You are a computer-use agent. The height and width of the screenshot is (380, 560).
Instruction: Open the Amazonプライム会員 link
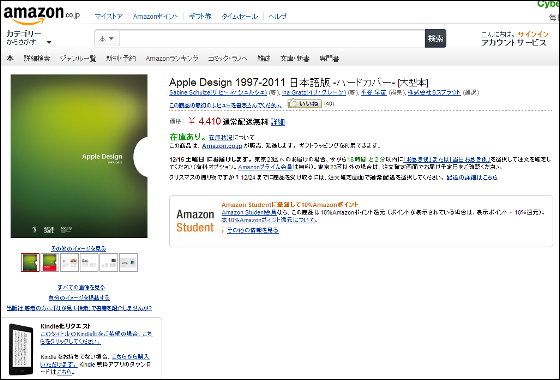pos(265,167)
